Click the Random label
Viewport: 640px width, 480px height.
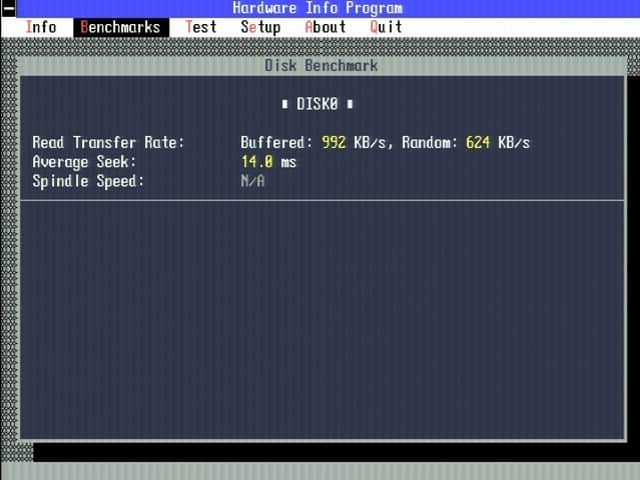(430, 142)
